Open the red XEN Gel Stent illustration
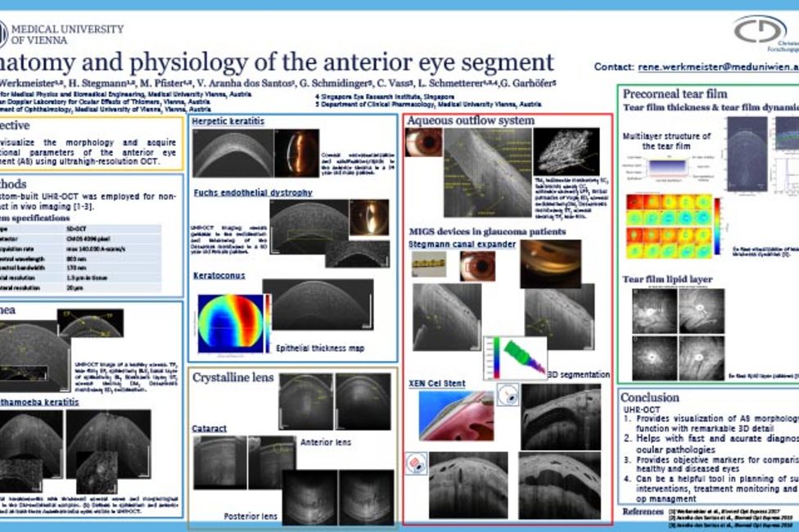 pos(456,416)
